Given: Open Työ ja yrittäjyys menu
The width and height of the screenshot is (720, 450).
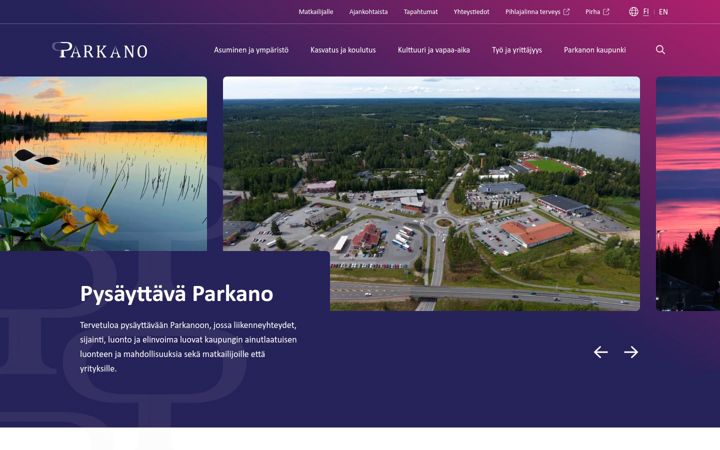Looking at the screenshot, I should pos(517,50).
